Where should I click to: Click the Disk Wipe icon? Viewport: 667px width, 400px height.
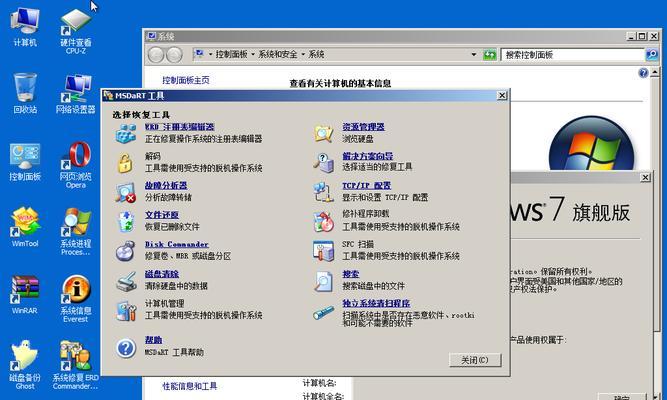click(126, 281)
